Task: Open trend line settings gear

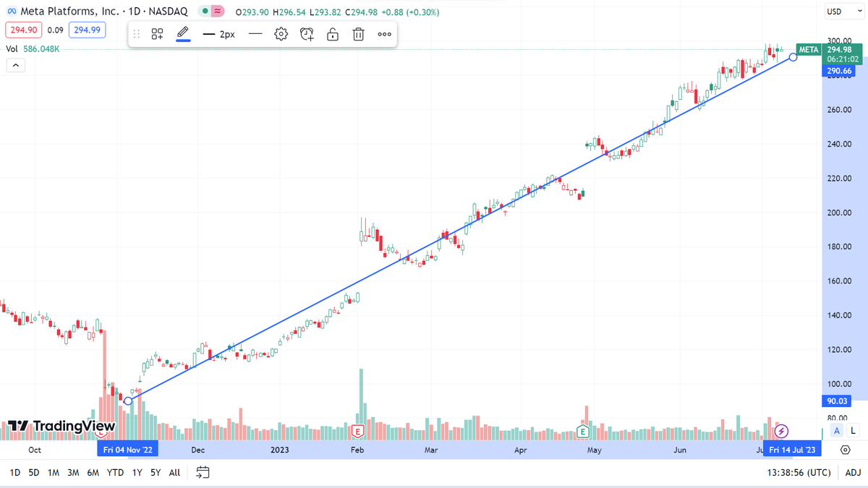Action: click(x=281, y=34)
